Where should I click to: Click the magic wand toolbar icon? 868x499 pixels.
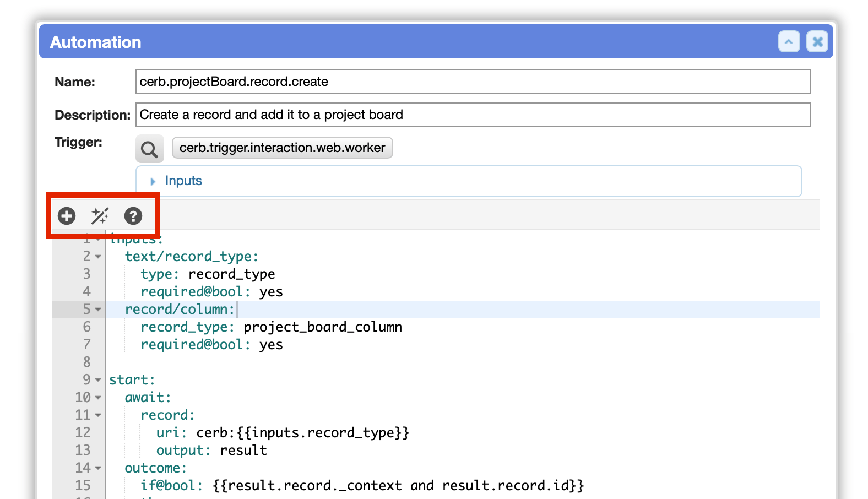coord(100,216)
